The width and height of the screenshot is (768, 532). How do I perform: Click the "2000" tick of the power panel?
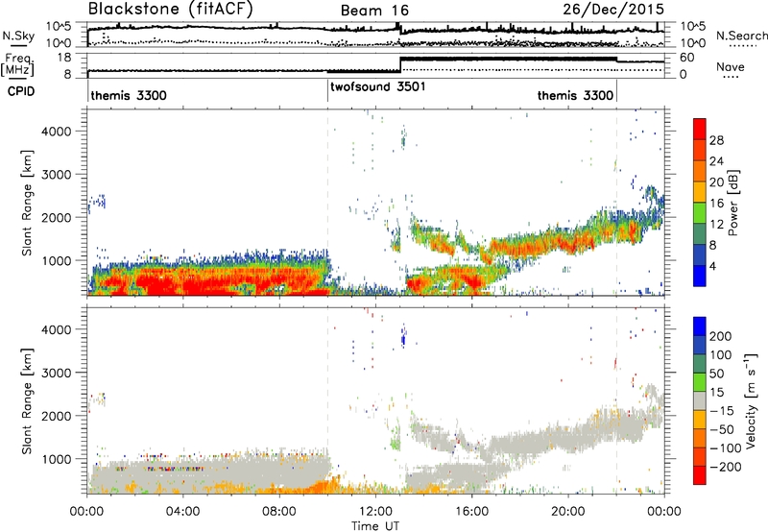56,217
